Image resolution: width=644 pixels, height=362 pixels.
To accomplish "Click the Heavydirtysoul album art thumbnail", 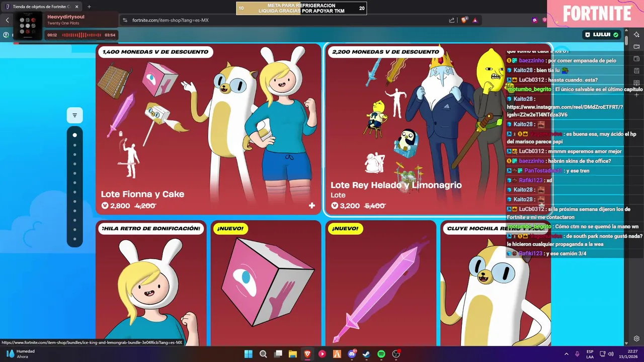I will (x=28, y=26).
